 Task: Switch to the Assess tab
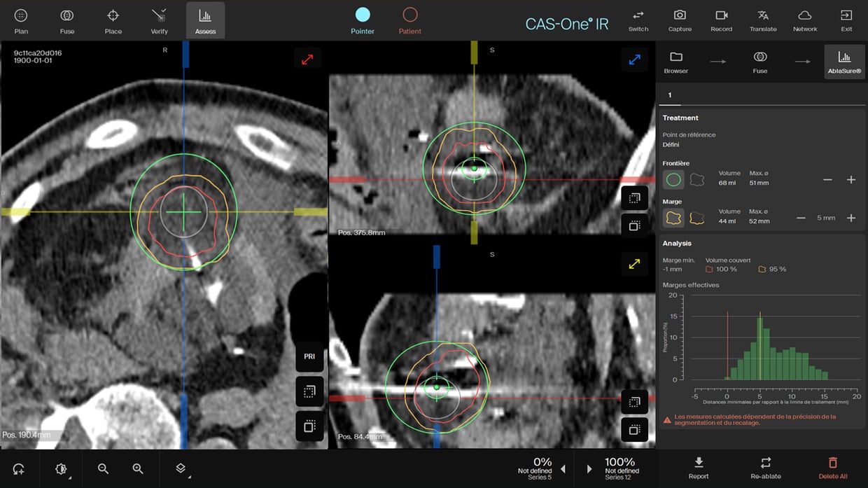[205, 20]
